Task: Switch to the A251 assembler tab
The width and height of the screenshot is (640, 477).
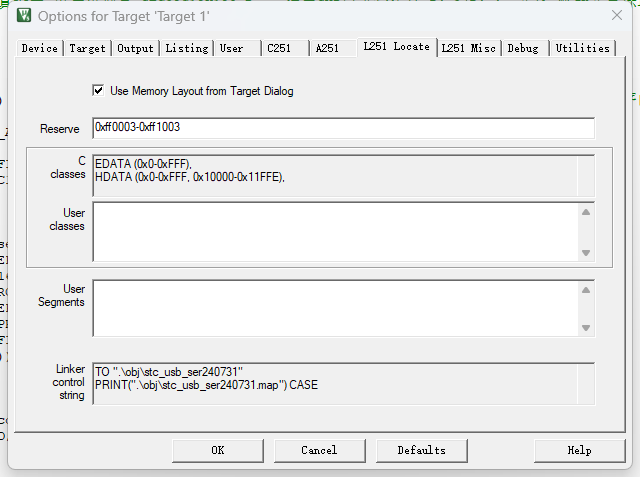Action: 327,48
